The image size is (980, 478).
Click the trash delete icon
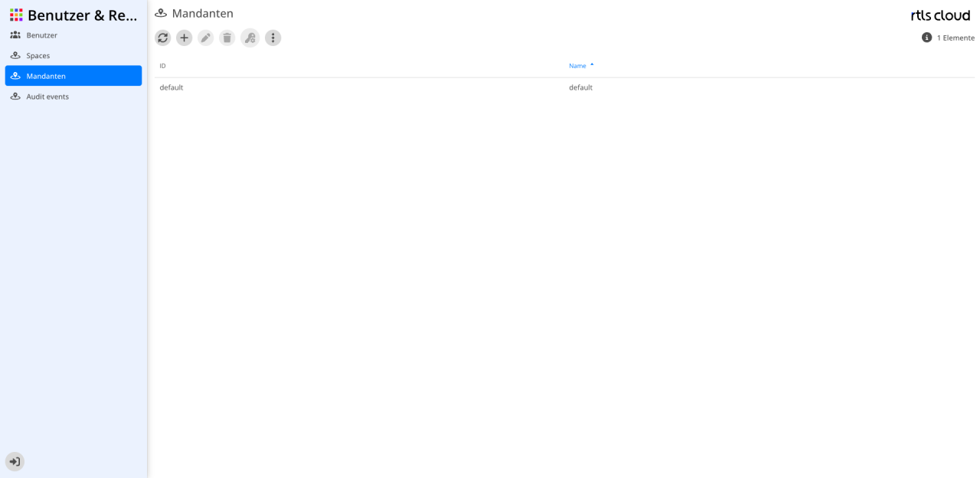227,38
